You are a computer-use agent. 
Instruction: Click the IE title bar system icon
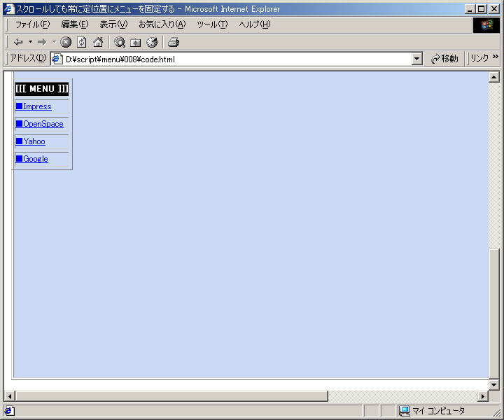click(x=10, y=9)
